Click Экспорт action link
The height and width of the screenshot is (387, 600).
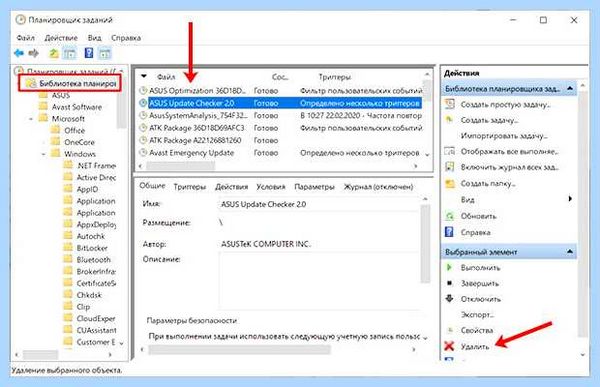tap(477, 315)
